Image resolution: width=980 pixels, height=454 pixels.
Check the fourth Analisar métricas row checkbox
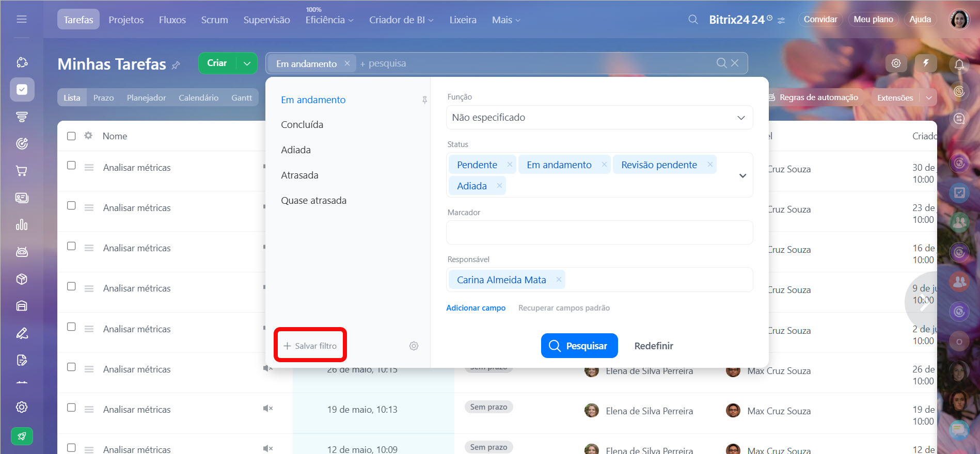point(71,286)
